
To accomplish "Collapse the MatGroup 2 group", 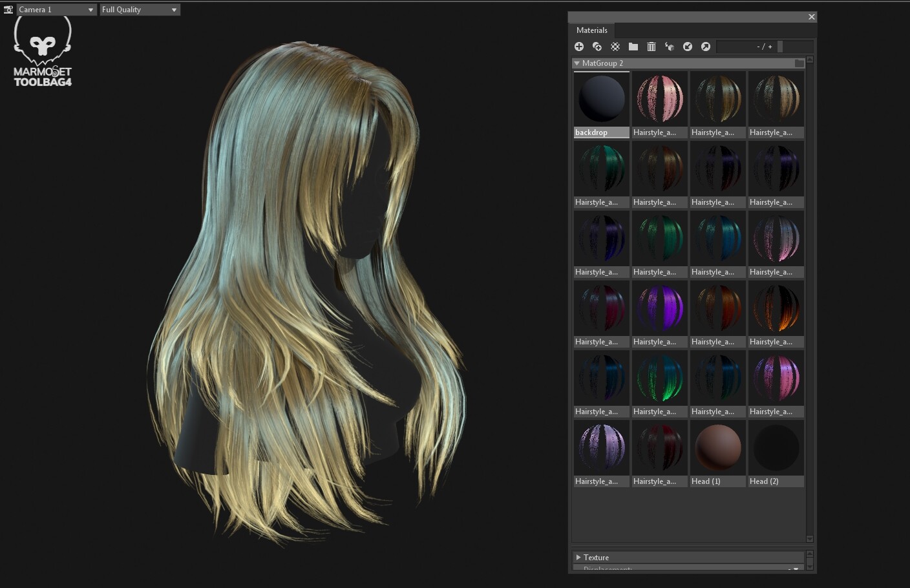I will point(577,63).
